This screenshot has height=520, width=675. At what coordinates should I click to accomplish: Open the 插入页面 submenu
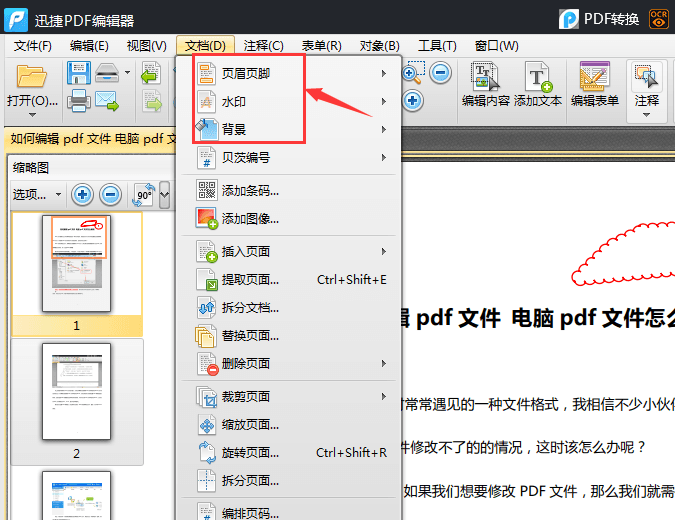coord(290,251)
